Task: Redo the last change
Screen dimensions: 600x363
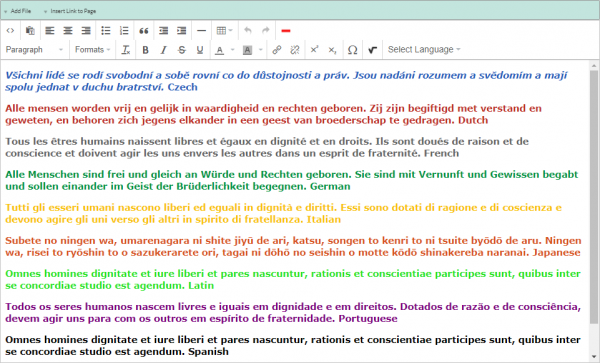Action: point(266,31)
